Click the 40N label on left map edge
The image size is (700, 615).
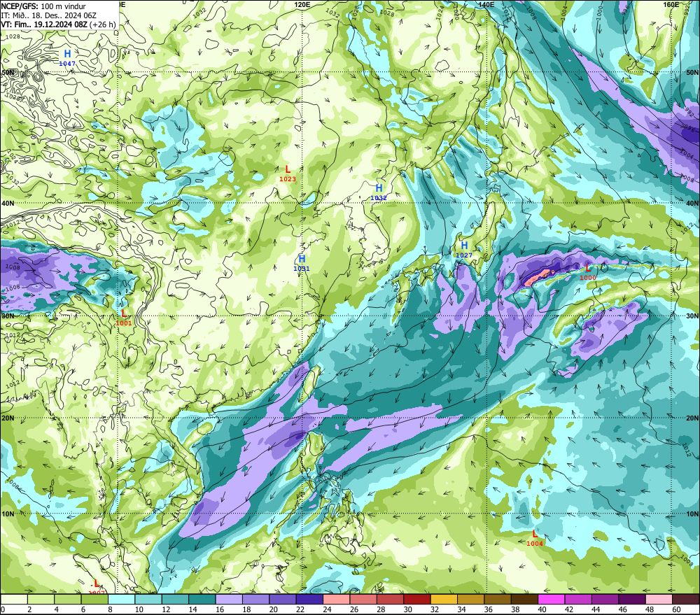pos(8,203)
